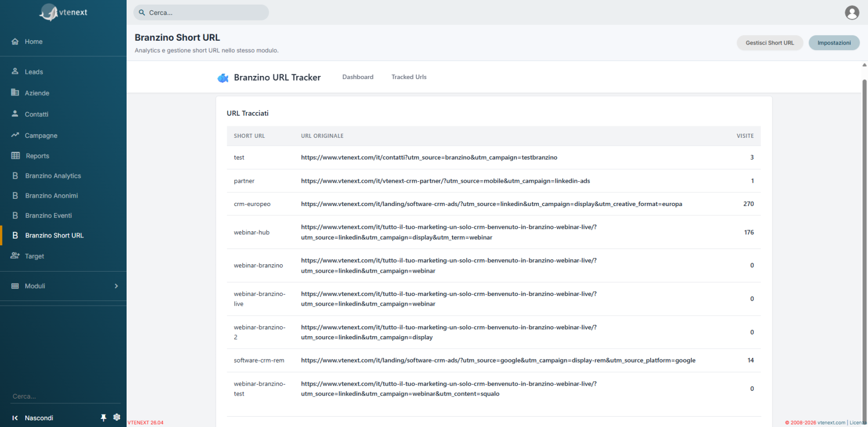The image size is (868, 427).
Task: Focus the top Cerca search field
Action: point(201,12)
